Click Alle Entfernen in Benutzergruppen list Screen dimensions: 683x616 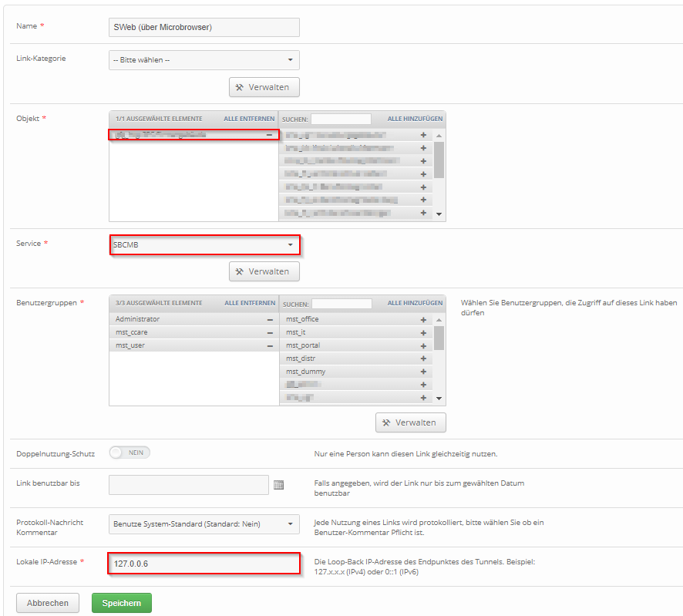[x=249, y=303]
